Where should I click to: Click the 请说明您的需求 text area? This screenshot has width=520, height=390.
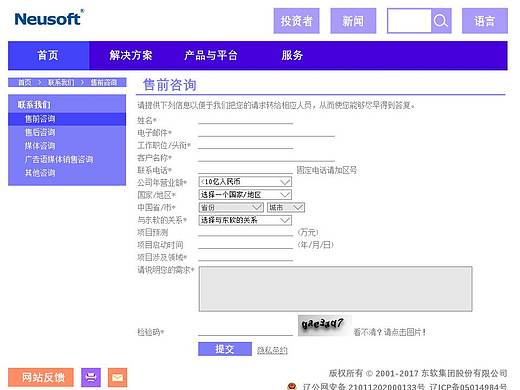coord(336,289)
